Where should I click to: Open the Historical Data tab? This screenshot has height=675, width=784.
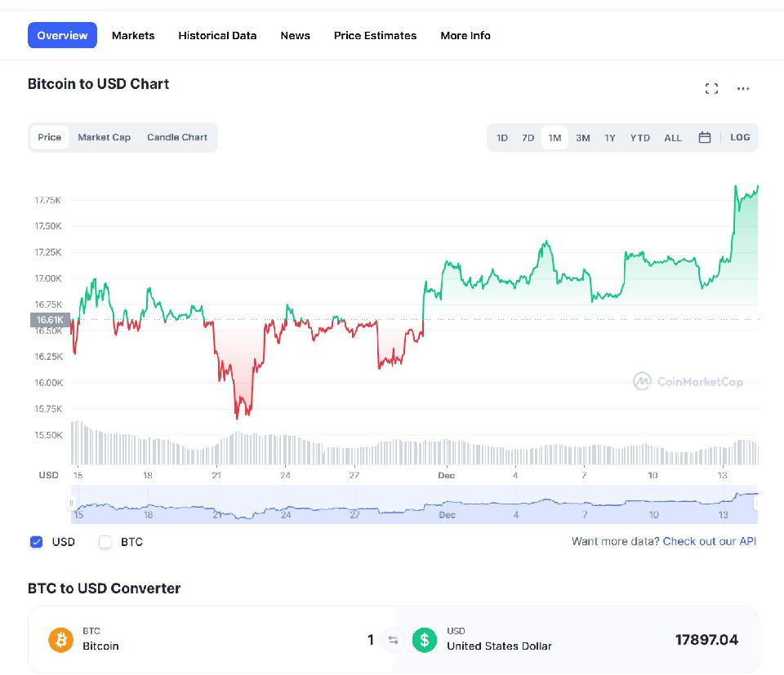coord(217,36)
